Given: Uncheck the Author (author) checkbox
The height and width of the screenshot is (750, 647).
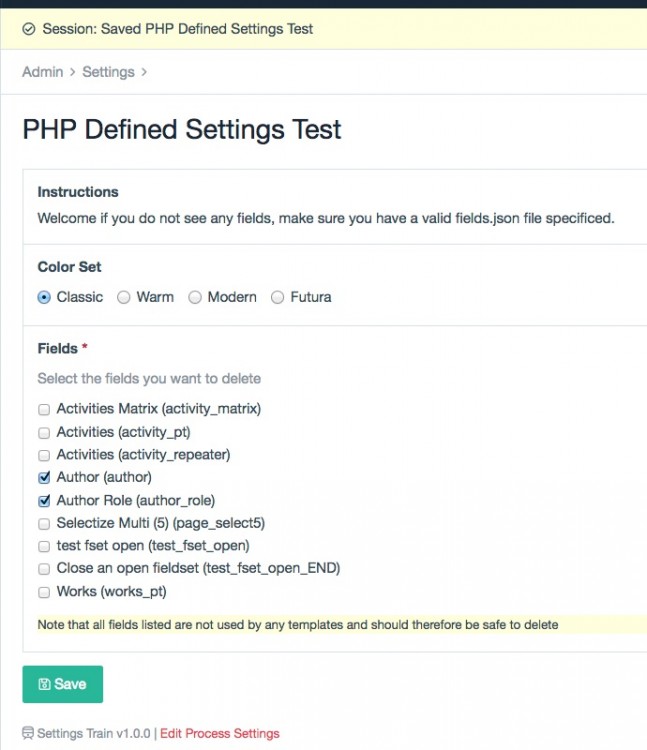Looking at the screenshot, I should point(44,478).
